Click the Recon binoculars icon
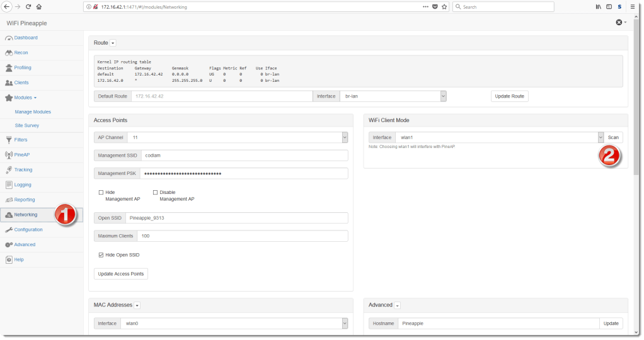The image size is (644, 340). click(x=9, y=53)
